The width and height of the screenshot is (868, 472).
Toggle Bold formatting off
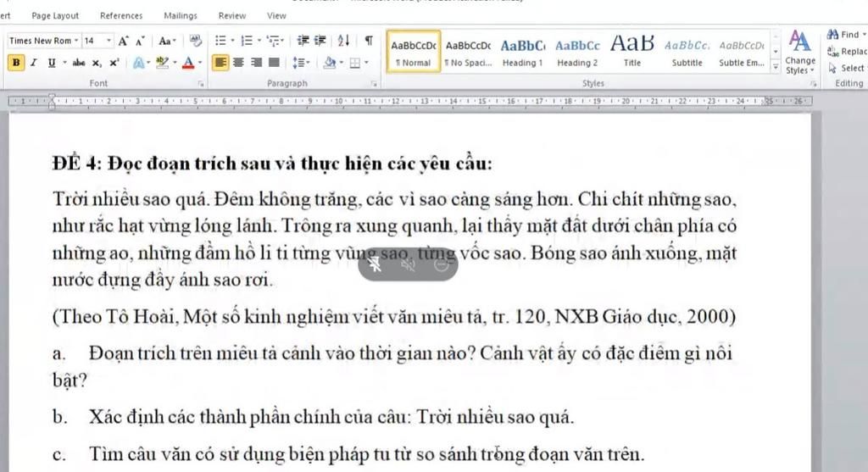(x=16, y=63)
